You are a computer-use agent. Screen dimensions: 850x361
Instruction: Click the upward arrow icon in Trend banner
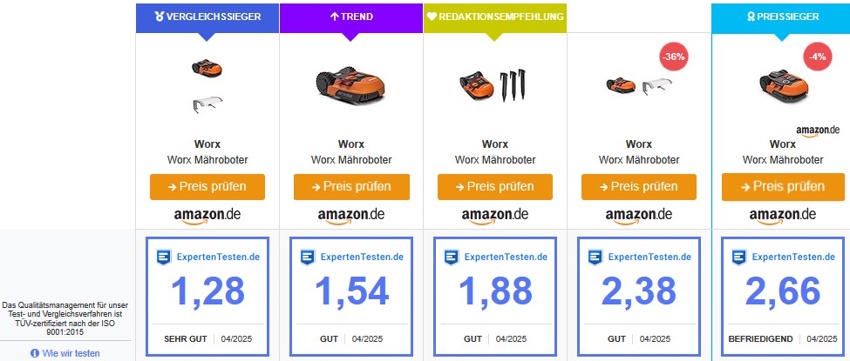(334, 17)
